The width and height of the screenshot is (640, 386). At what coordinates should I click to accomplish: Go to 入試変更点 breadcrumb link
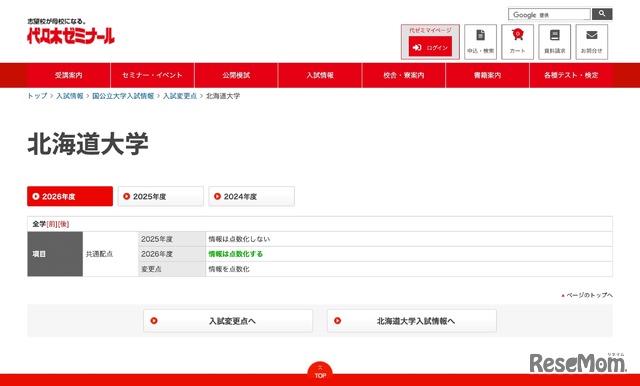coord(180,96)
